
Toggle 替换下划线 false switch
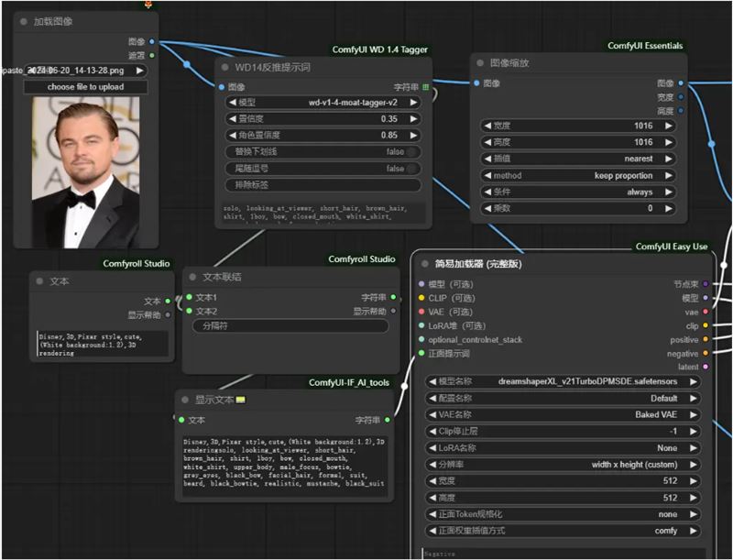click(x=411, y=151)
